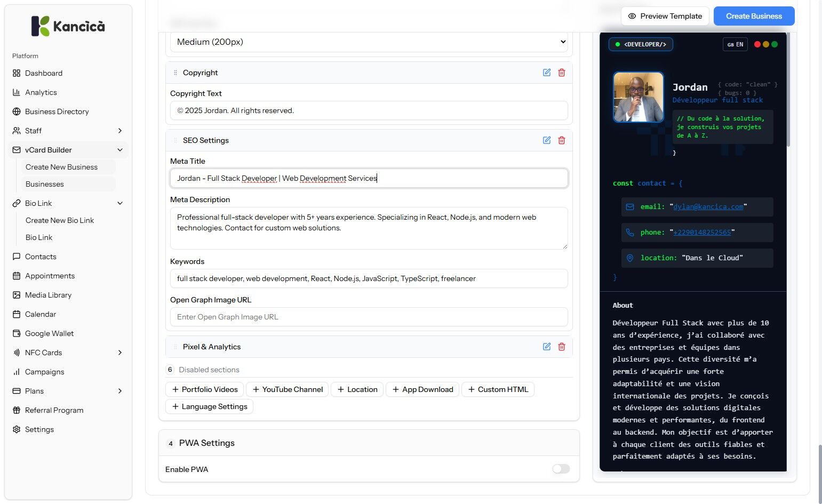
Task: Edit the SEO Settings section
Action: (547, 140)
